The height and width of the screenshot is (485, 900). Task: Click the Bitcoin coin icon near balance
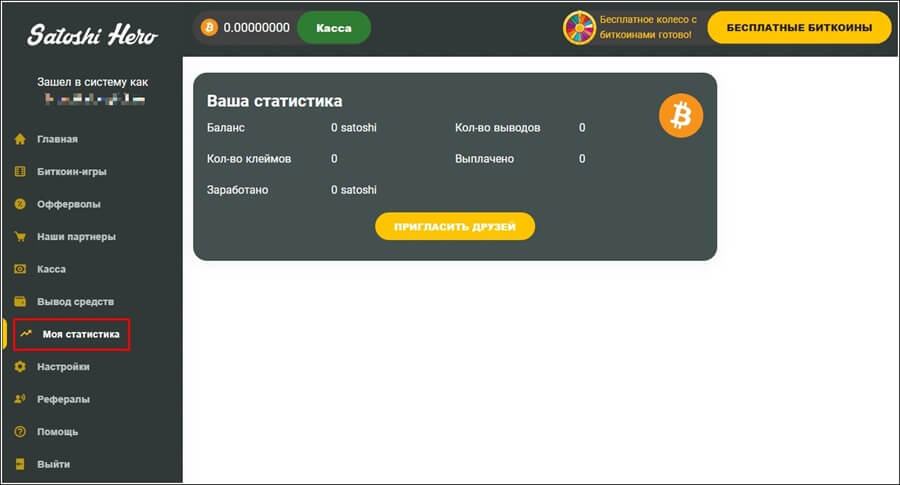pos(209,28)
